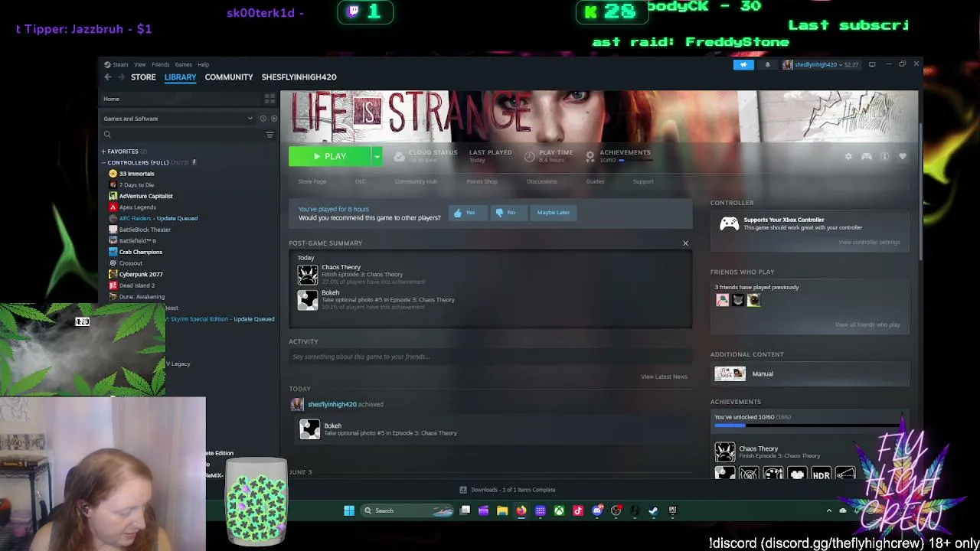Open Discord from the taskbar
The image size is (980, 551).
pyautogui.click(x=597, y=510)
